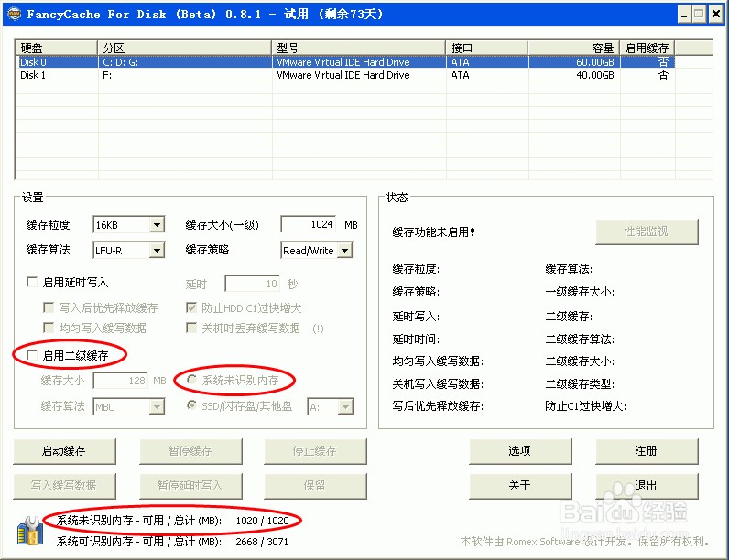The width and height of the screenshot is (729, 560).
Task: Sort by the 容量 column header
Action: point(573,48)
